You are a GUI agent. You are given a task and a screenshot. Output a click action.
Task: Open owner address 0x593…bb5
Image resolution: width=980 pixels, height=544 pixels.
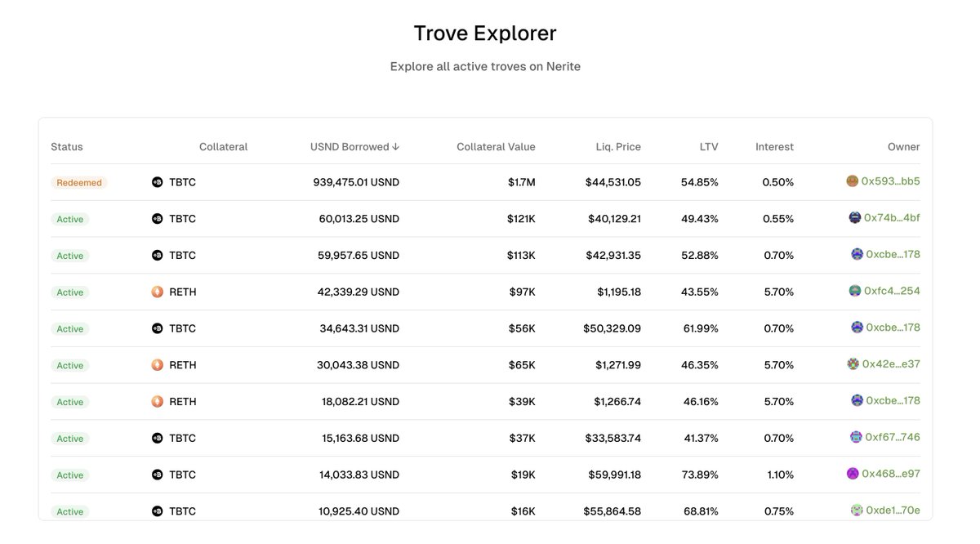click(890, 181)
